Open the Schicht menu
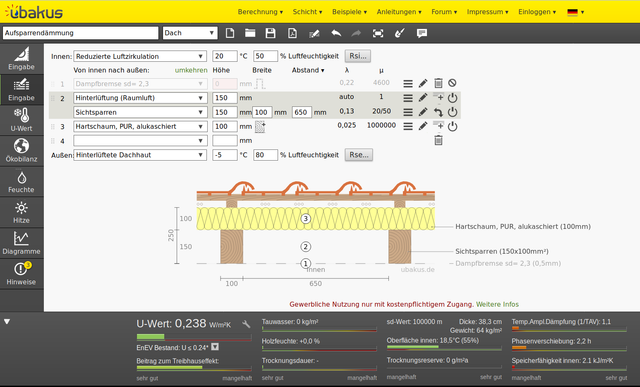This screenshot has height=387, width=640. tap(307, 12)
